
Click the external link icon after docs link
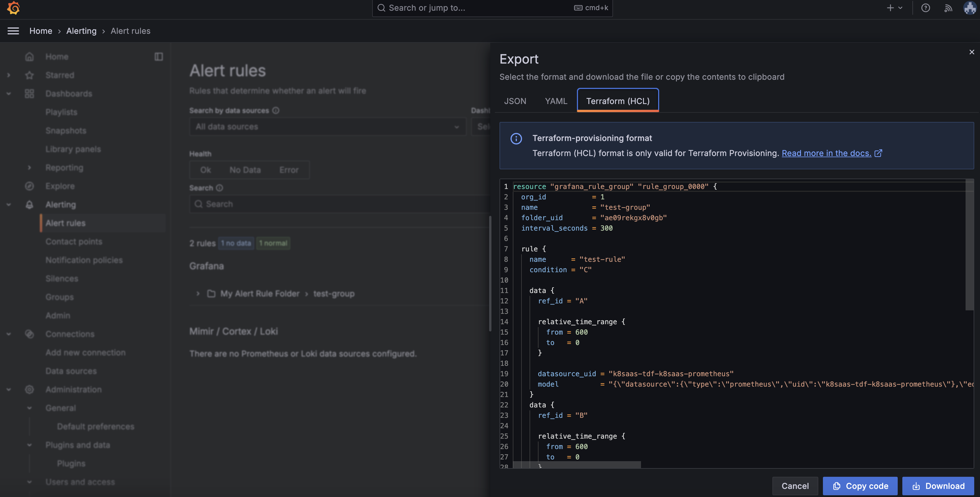878,153
